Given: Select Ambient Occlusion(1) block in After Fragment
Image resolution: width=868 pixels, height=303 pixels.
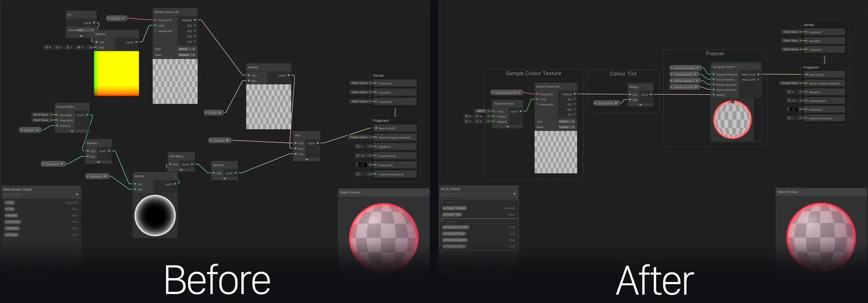Looking at the screenshot, I should (824, 118).
